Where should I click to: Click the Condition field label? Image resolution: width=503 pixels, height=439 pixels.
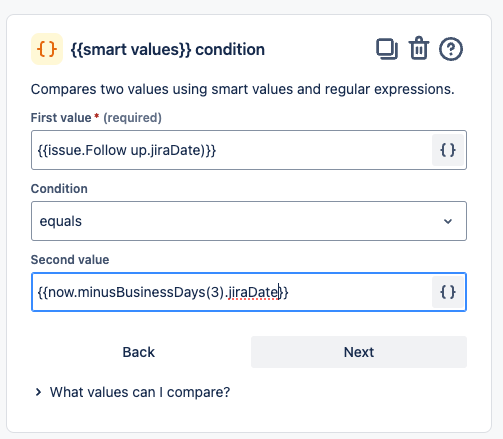(x=59, y=189)
